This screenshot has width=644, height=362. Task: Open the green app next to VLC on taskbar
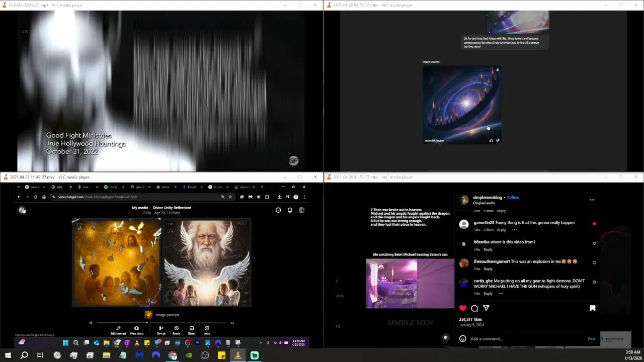[255, 355]
